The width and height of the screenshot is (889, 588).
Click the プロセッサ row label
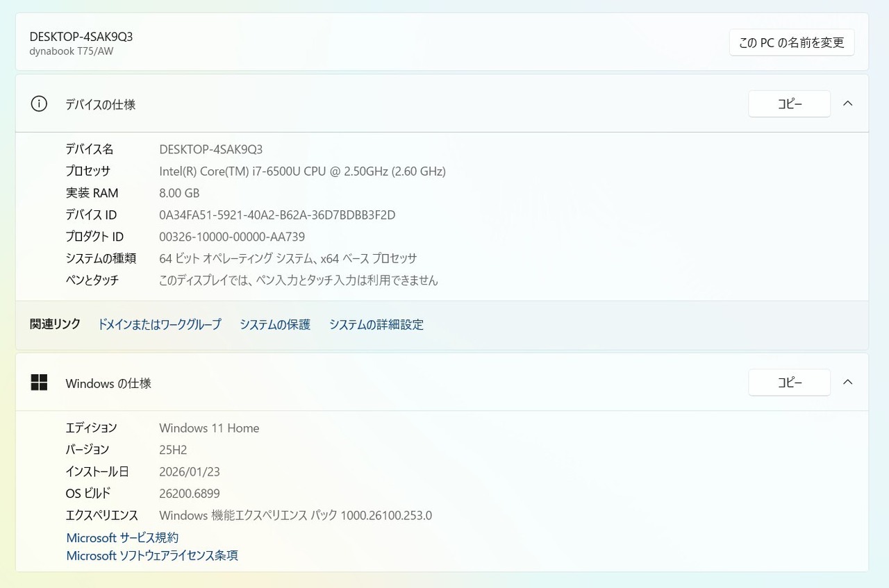88,171
